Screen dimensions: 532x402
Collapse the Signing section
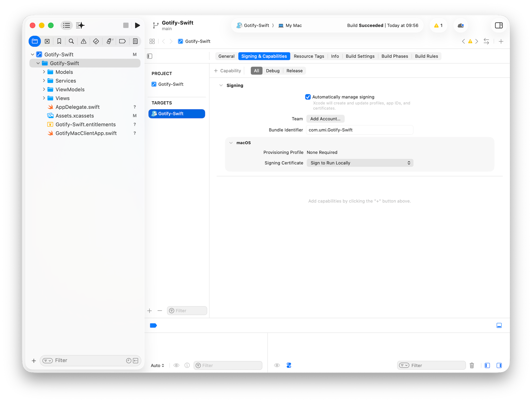click(221, 85)
